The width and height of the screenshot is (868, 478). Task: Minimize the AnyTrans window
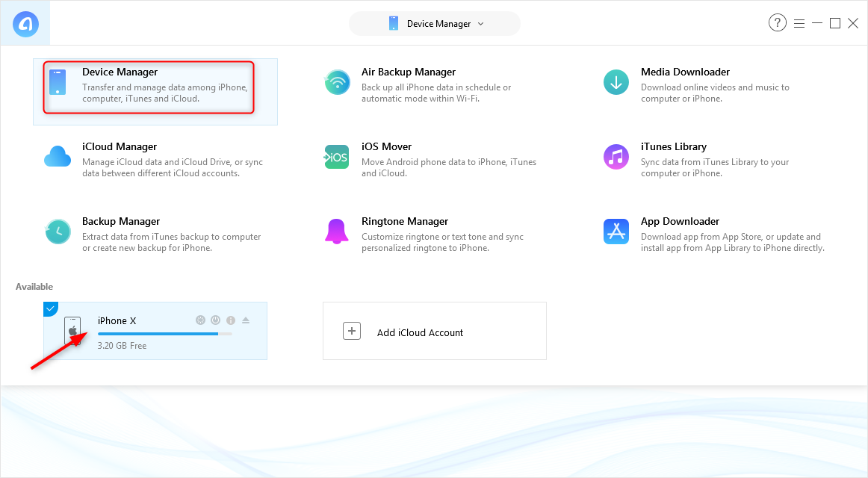[x=817, y=23]
